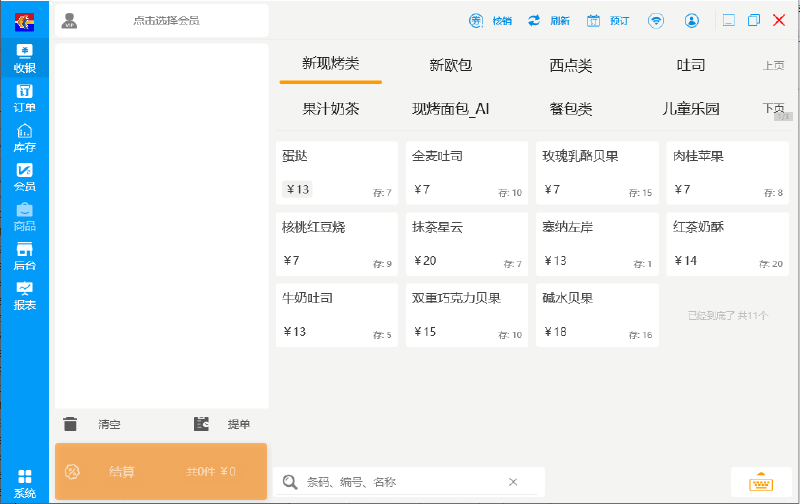Click the ¥13 price tag on 蛋挞
Image resolution: width=800 pixels, height=504 pixels.
point(297,189)
